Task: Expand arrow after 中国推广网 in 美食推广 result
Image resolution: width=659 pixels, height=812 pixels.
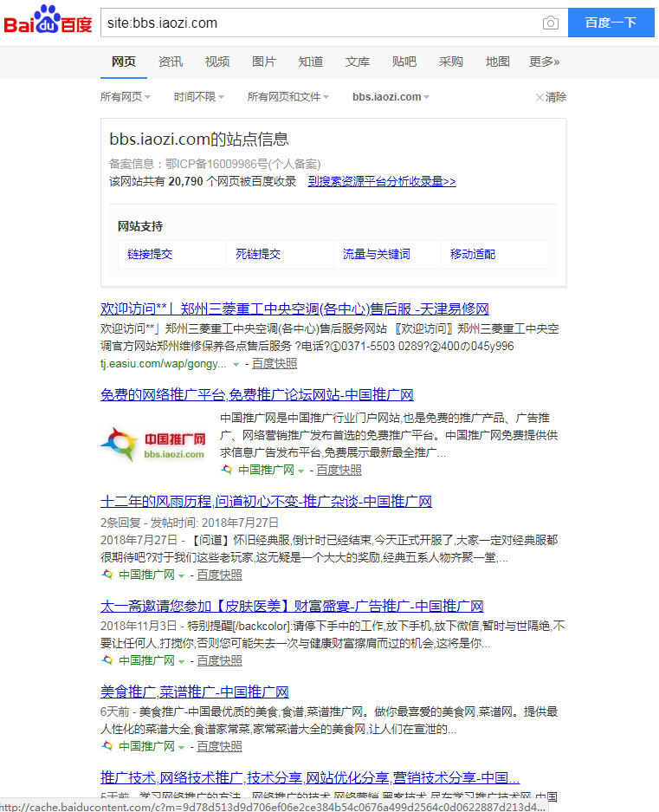Action: (181, 748)
